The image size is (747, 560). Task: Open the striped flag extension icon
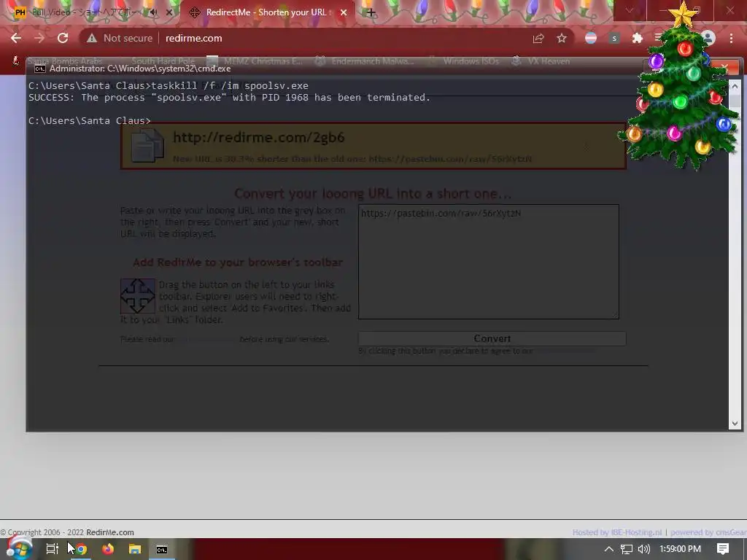coord(591,38)
